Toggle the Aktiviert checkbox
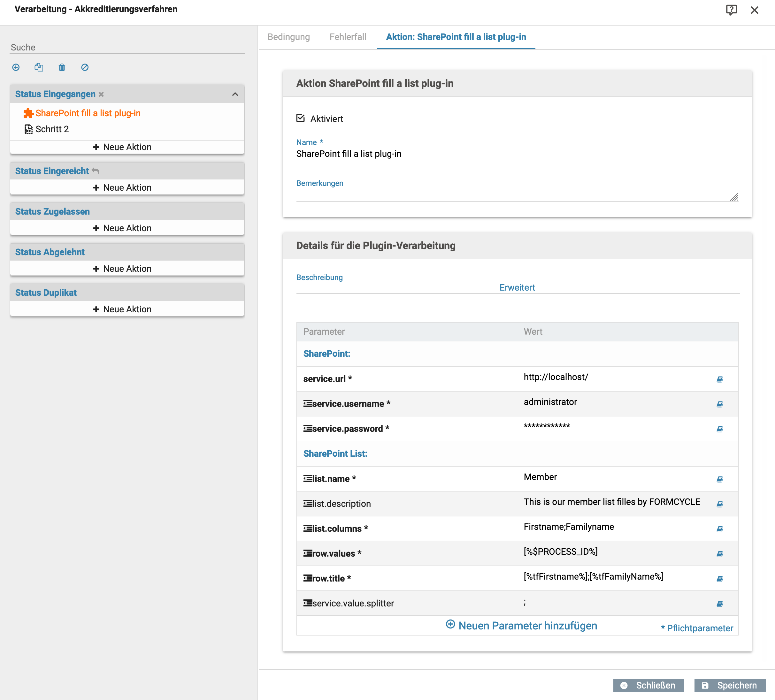Screen dimensions: 775x700 (x=301, y=118)
